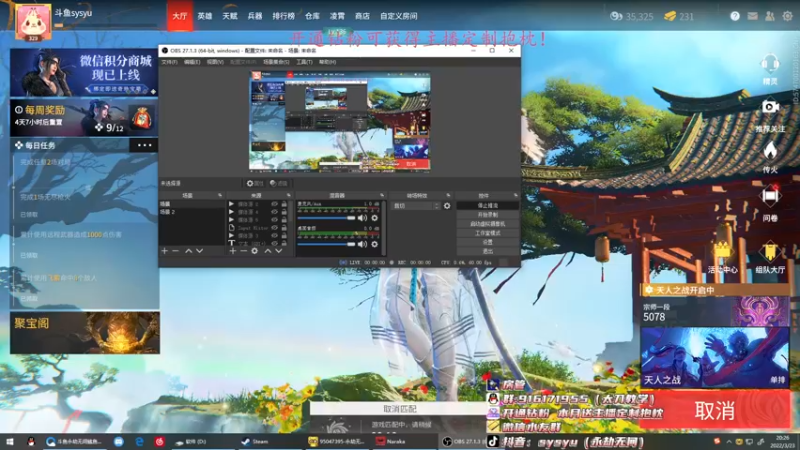This screenshot has width=800, height=450.
Task: Open Windows Start menu
Action: click(x=10, y=441)
